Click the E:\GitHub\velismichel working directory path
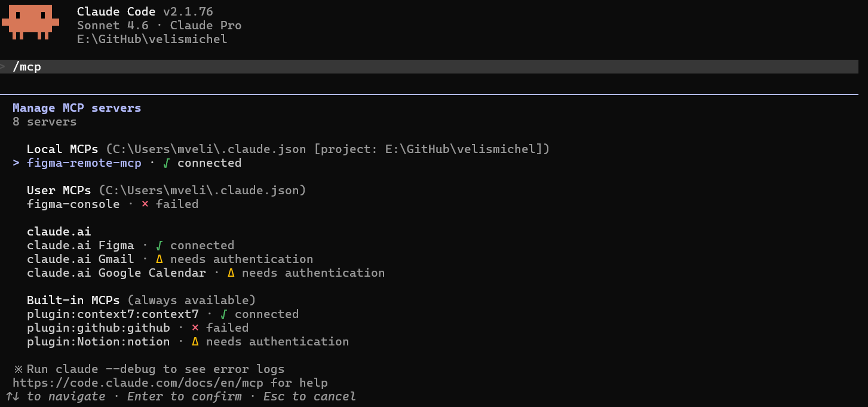 pyautogui.click(x=152, y=39)
